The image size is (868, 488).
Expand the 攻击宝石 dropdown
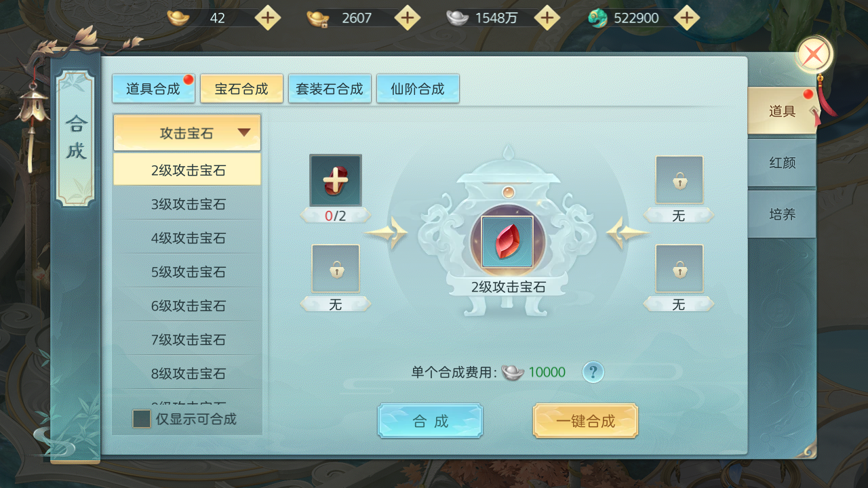[187, 133]
